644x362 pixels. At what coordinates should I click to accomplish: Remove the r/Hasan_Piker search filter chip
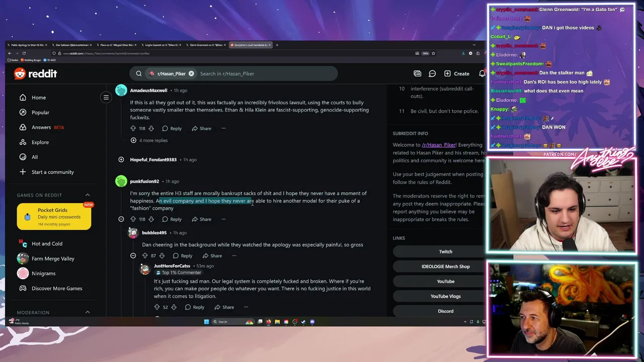191,73
